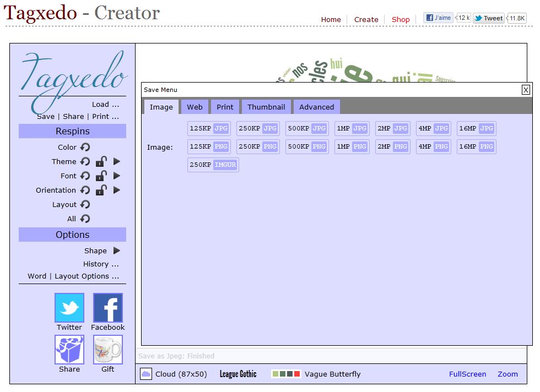
Task: Upload 250KP image to IMGUR
Action: click(x=213, y=165)
